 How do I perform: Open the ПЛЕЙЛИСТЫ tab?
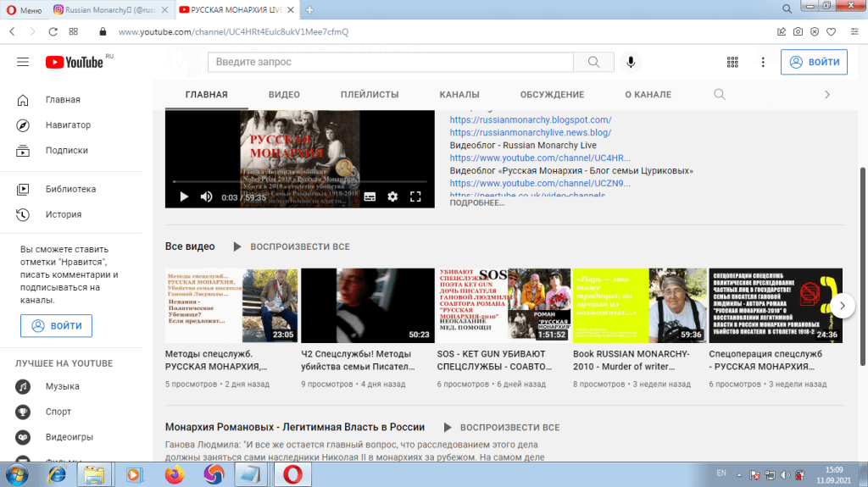pyautogui.click(x=370, y=95)
